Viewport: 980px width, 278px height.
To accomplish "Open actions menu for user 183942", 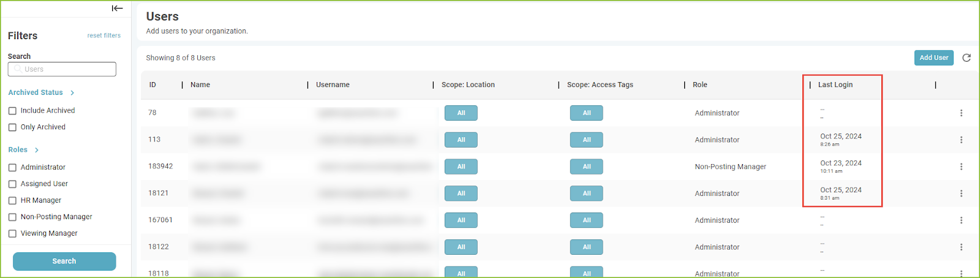I will tap(961, 167).
